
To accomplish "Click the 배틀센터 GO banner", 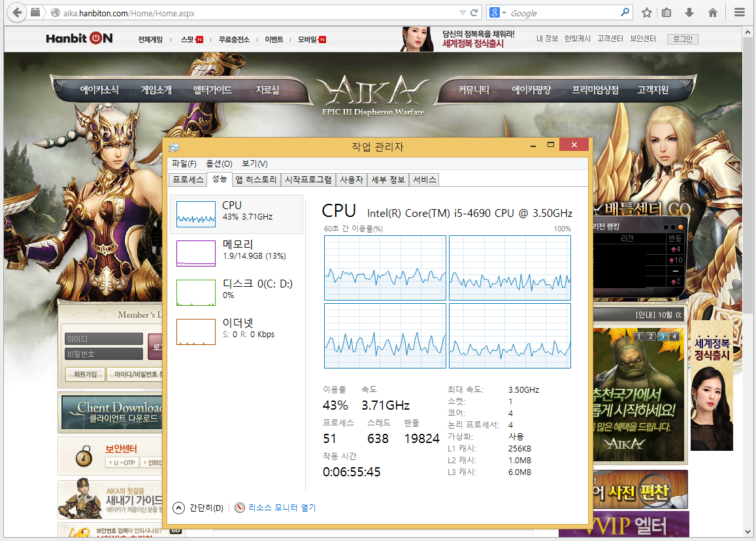I will (x=642, y=209).
